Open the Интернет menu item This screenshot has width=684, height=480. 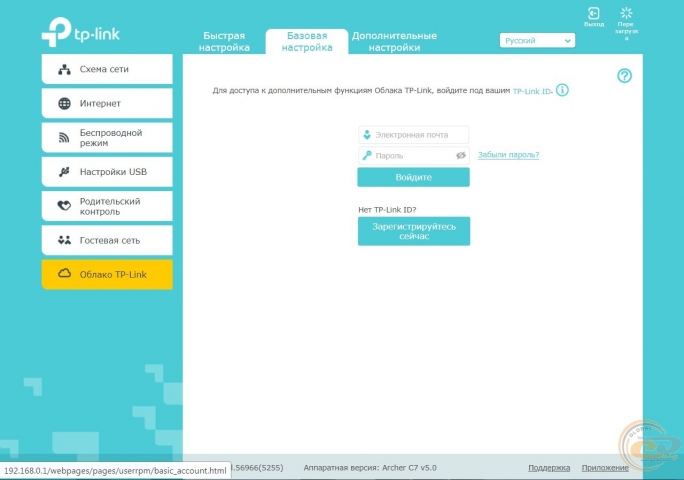click(107, 103)
